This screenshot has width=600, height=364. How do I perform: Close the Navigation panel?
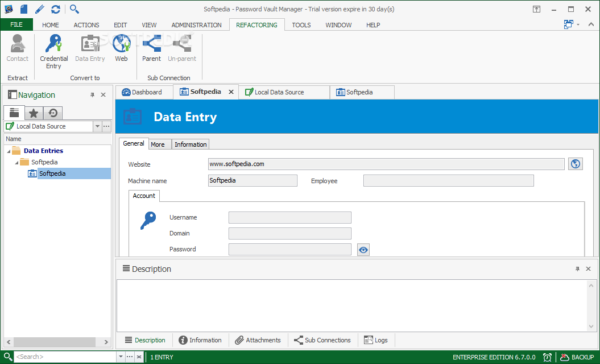point(104,95)
